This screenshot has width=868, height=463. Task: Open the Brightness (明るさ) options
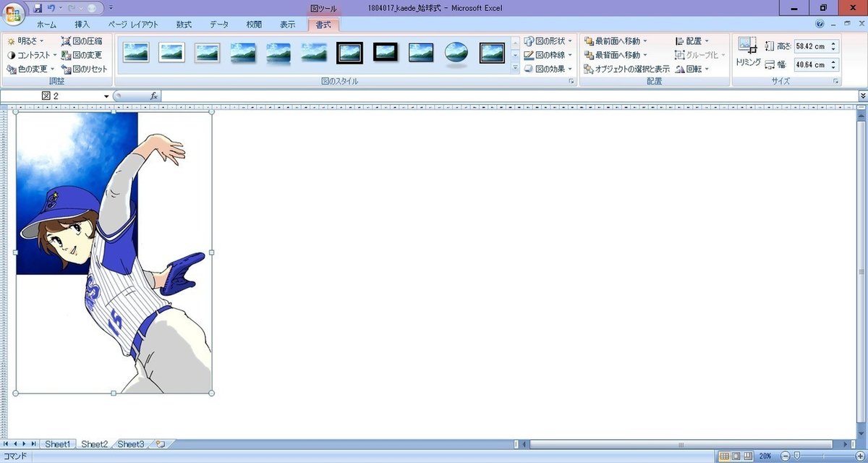tap(26, 41)
